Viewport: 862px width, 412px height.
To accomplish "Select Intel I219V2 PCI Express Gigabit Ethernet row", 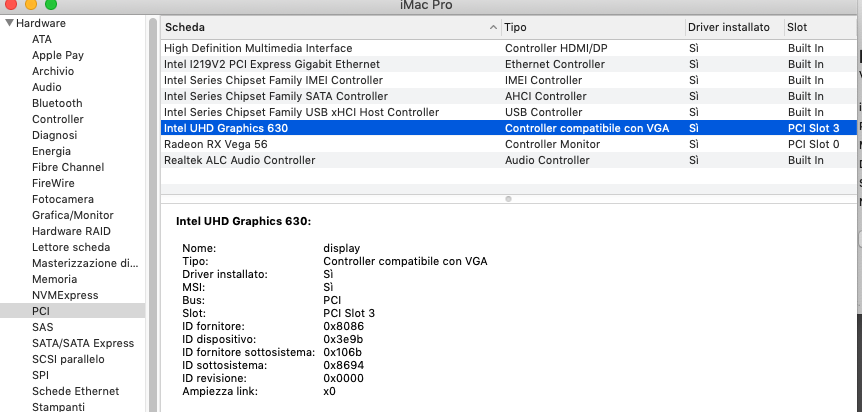I will tap(509, 64).
